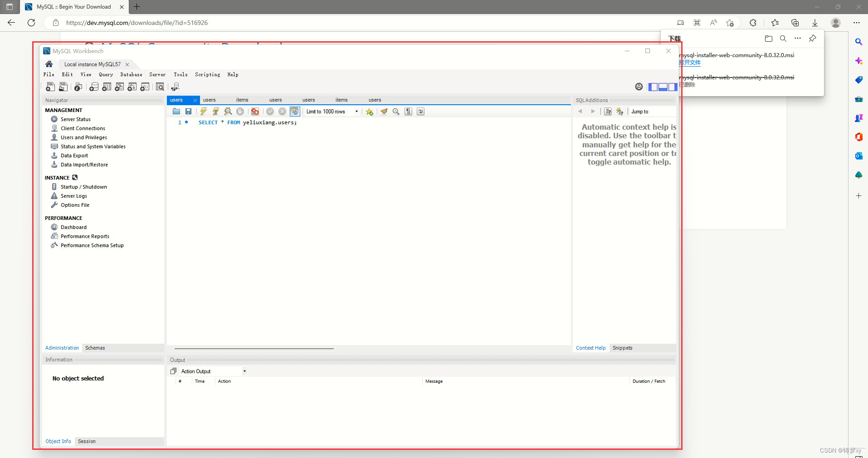Toggle the bottom output panel visibility
868x458 pixels.
[663, 87]
